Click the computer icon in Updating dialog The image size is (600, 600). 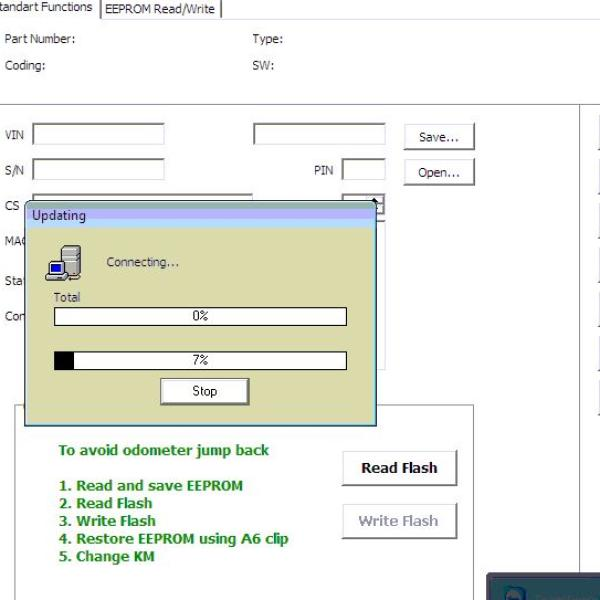(63, 262)
